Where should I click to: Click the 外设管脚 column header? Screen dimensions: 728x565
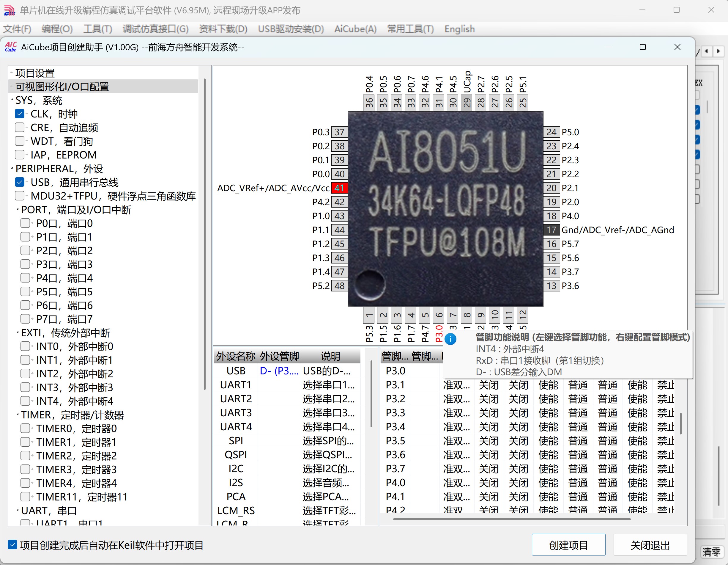click(279, 356)
